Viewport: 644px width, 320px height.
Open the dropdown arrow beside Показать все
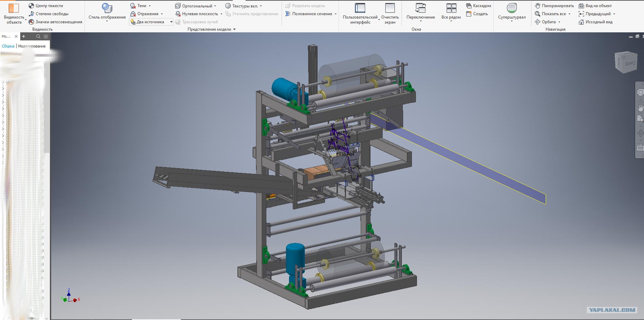coord(569,14)
